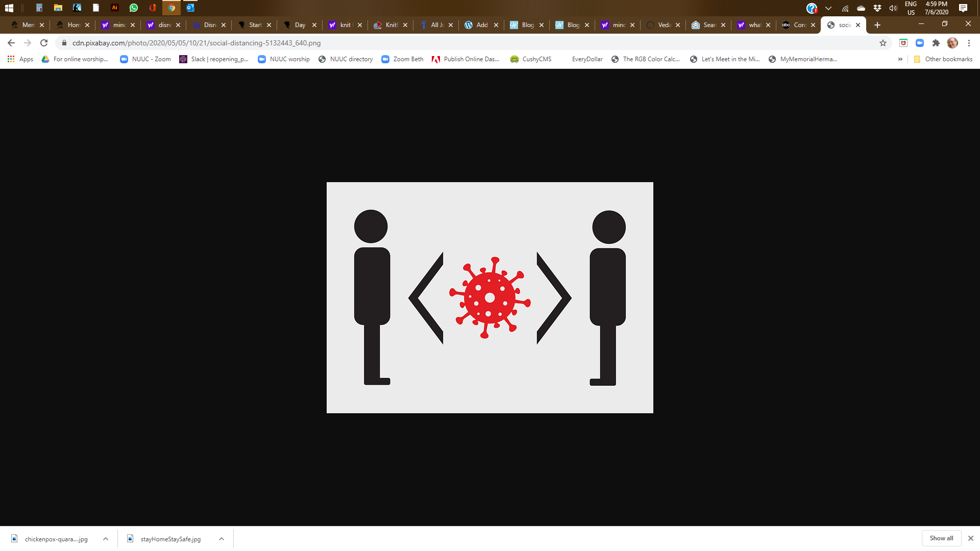Open WhatsApp from the taskbar
The width and height of the screenshot is (980, 551).
134,8
